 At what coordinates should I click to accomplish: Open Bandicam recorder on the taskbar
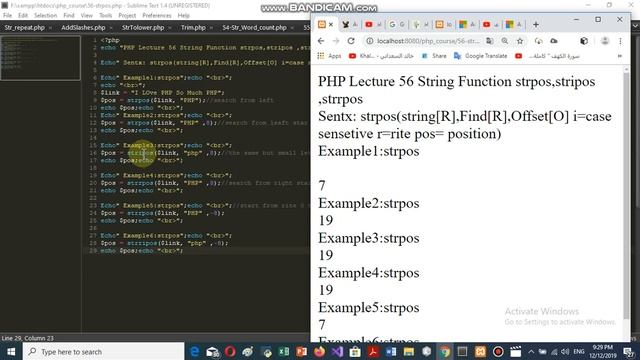[498, 351]
